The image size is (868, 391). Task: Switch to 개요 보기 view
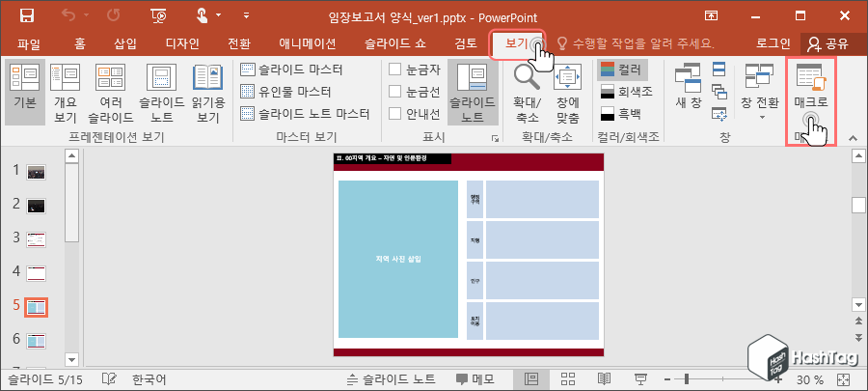(x=65, y=92)
